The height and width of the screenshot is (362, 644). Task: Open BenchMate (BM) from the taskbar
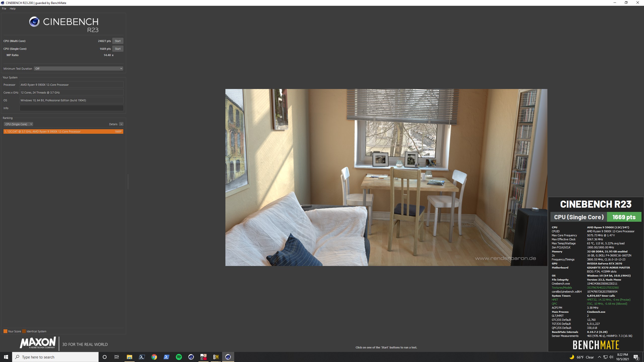tap(216, 357)
